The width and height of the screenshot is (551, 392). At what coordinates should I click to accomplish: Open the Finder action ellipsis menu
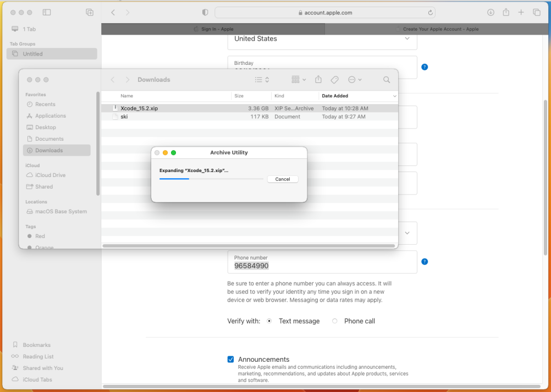[355, 80]
